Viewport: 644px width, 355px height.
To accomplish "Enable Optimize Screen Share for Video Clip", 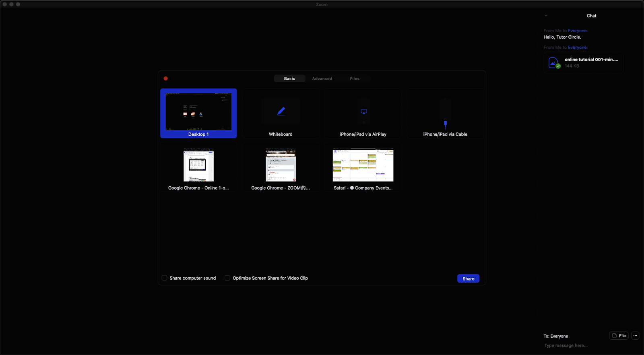I will (227, 278).
